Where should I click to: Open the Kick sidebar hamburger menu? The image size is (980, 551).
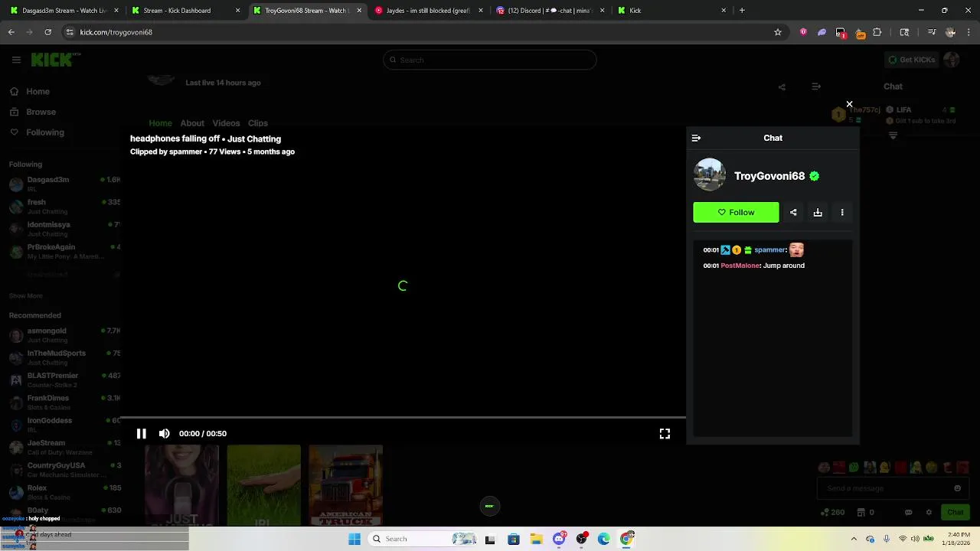tap(16, 60)
